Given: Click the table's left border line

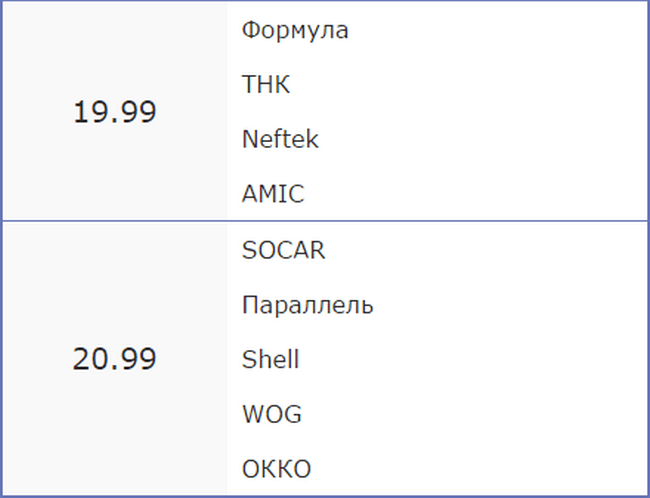Looking at the screenshot, I should coord(1,250).
